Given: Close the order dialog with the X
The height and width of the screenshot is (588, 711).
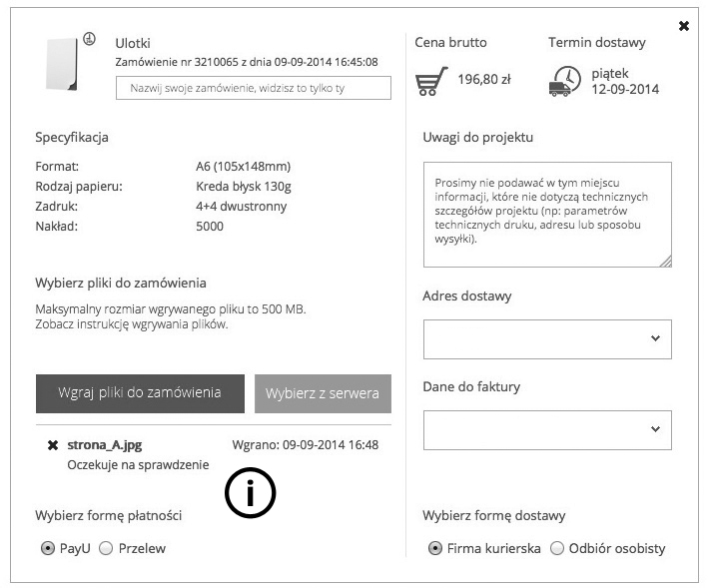Looking at the screenshot, I should [684, 26].
